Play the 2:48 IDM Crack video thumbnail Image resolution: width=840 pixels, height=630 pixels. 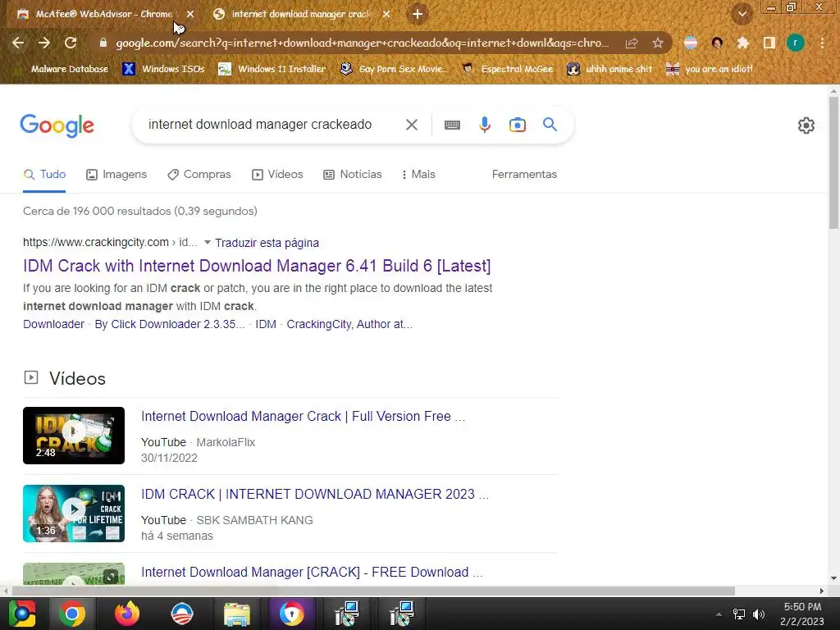click(74, 436)
